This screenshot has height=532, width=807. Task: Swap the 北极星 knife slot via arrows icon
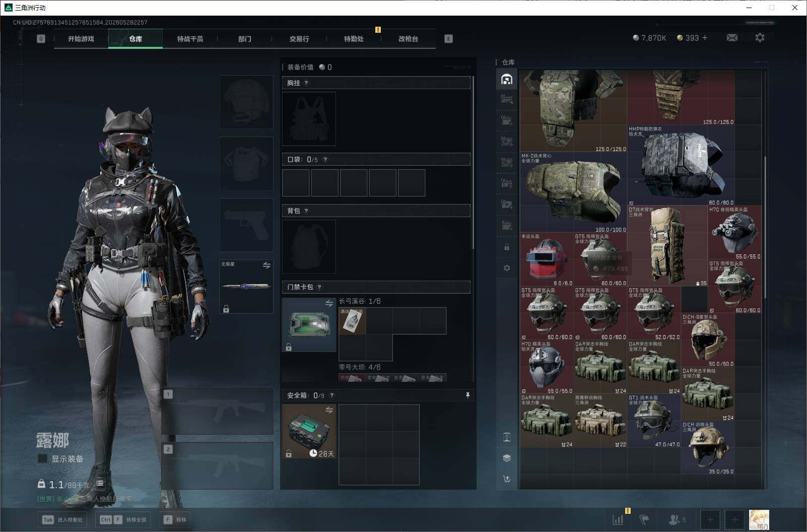point(266,265)
